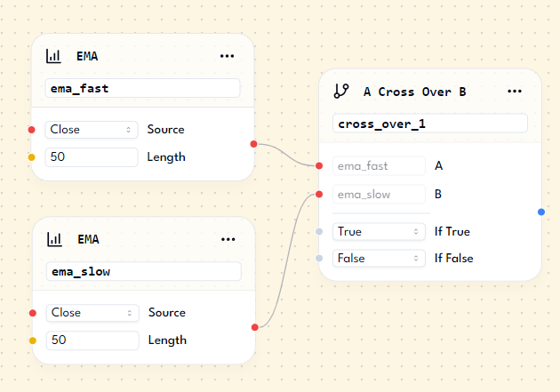The height and width of the screenshot is (392, 560).
Task: Expand the Source dropdown on ema_fast node
Action: [x=92, y=130]
